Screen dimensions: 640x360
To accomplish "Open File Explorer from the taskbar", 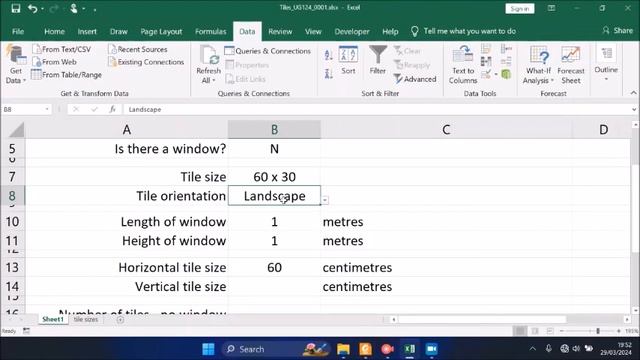I will (x=343, y=349).
